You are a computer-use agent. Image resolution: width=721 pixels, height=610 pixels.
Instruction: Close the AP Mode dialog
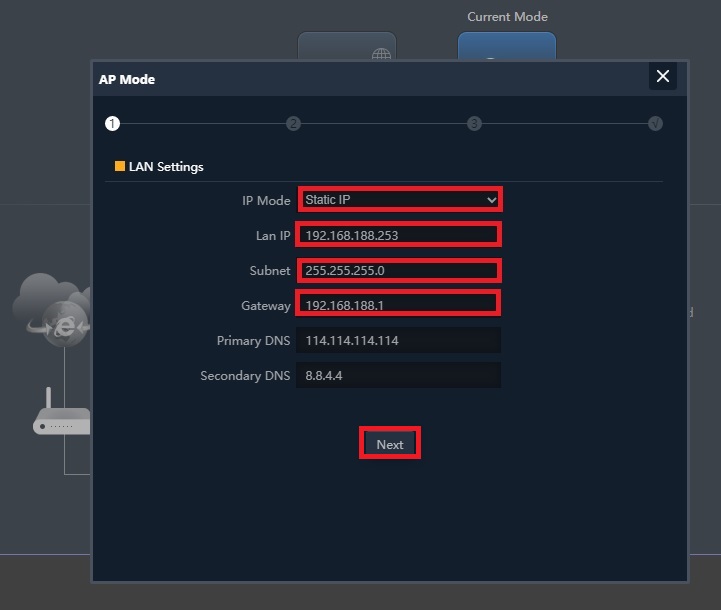point(662,76)
